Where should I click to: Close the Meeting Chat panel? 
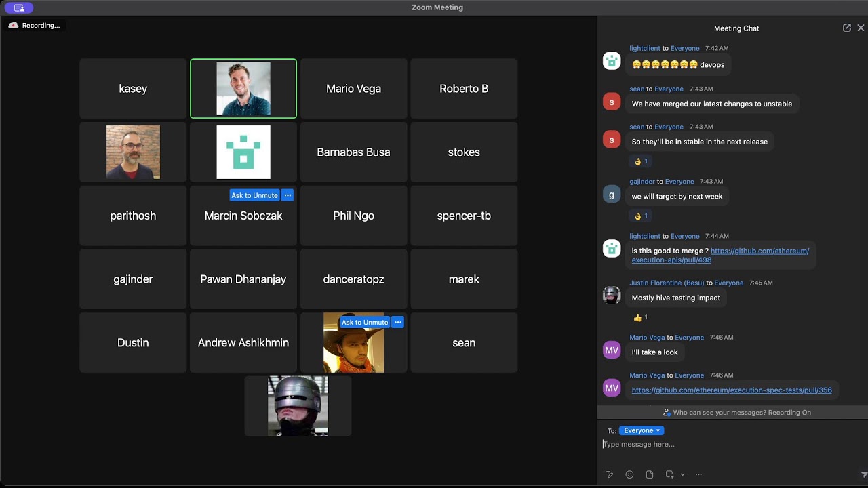click(861, 28)
